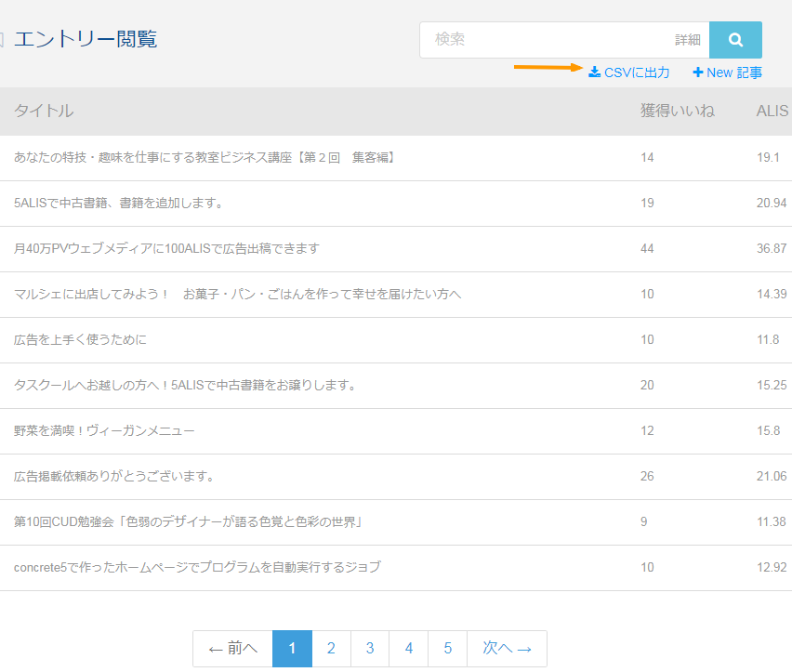Select current page 1 in pagination

tap(292, 649)
